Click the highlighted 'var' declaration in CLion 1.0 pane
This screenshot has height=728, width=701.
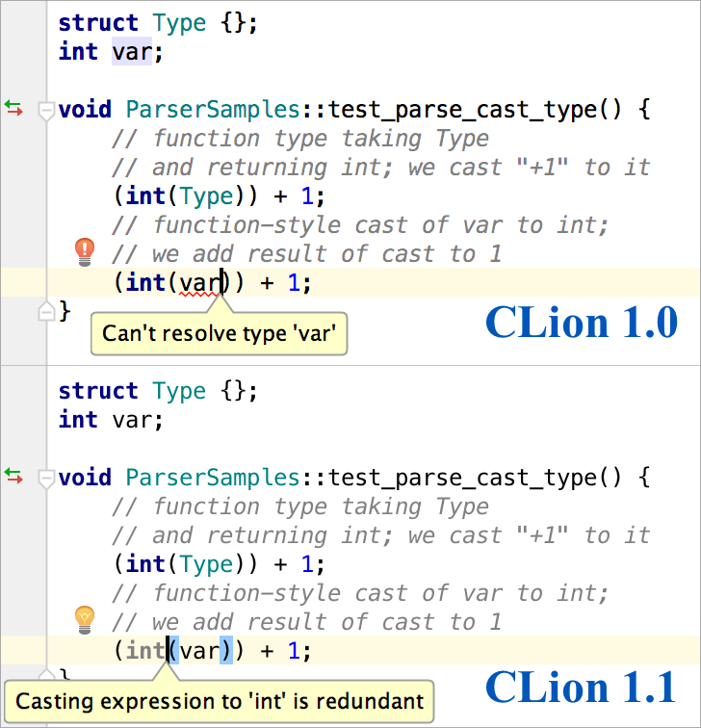click(x=131, y=51)
